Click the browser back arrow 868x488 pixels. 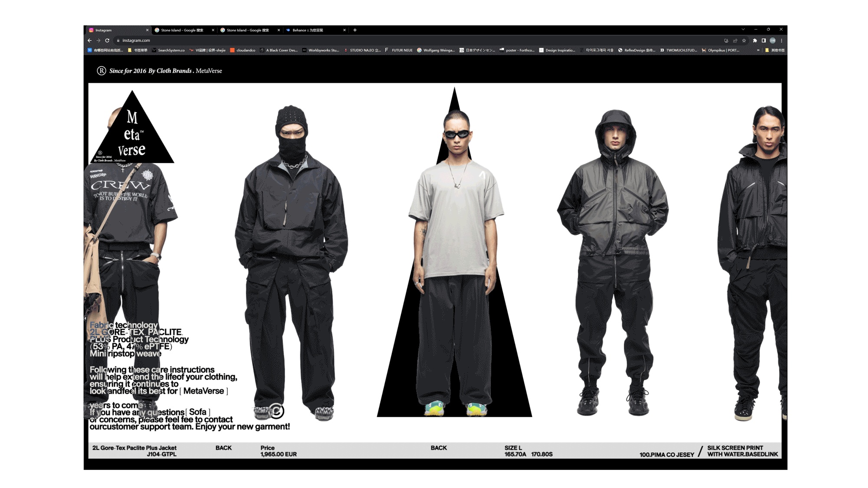pos(90,40)
